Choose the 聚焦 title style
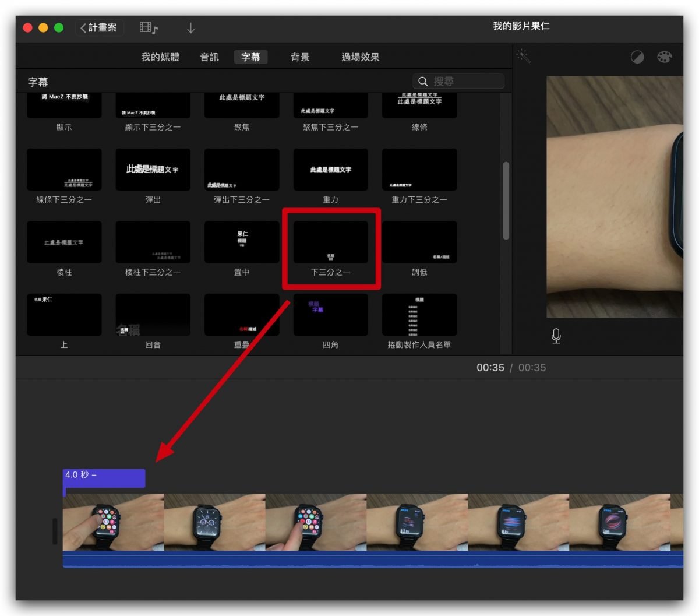 click(x=242, y=105)
